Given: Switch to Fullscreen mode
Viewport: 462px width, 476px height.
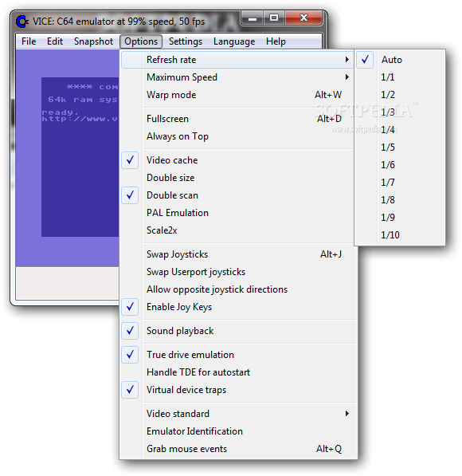Looking at the screenshot, I should 237,119.
